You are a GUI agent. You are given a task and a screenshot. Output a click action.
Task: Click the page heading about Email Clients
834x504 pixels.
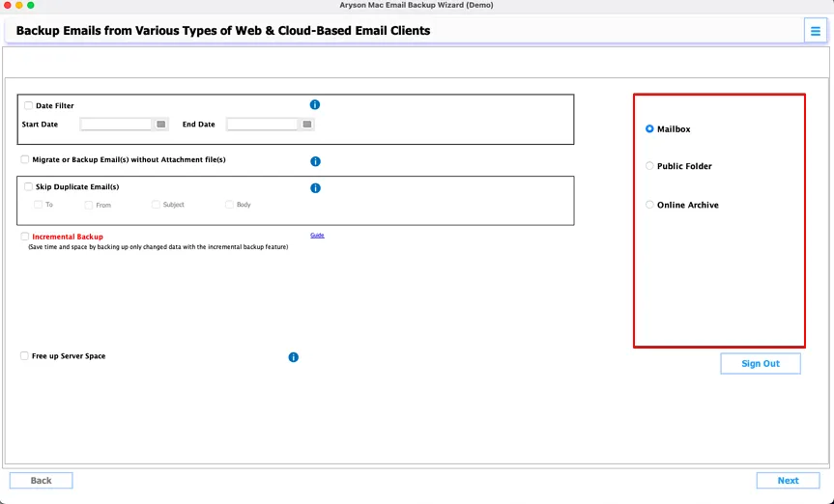223,31
